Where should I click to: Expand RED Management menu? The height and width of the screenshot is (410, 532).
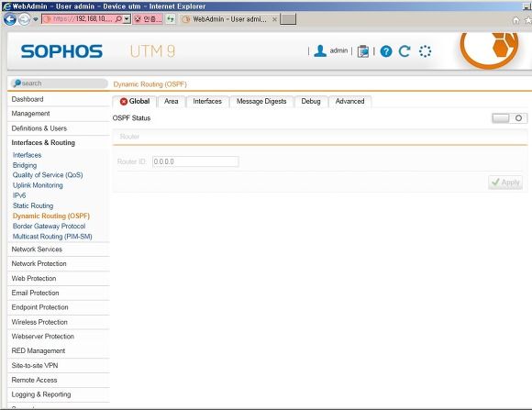click(59, 351)
